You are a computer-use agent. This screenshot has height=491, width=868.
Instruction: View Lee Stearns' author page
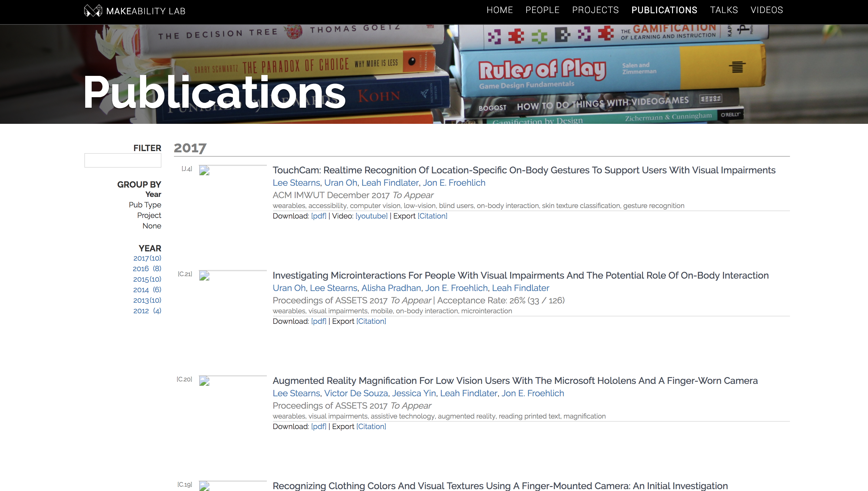pos(296,182)
